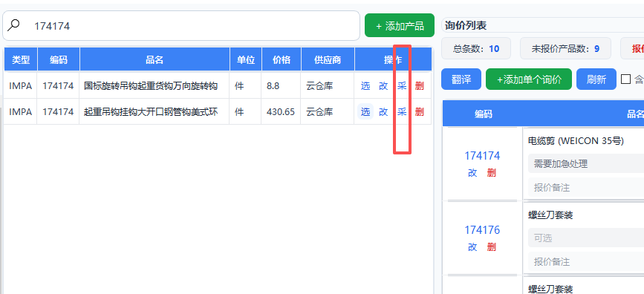Viewport: 644px width, 294px height.
Task: Click the 供应商 column header
Action: coord(328,59)
